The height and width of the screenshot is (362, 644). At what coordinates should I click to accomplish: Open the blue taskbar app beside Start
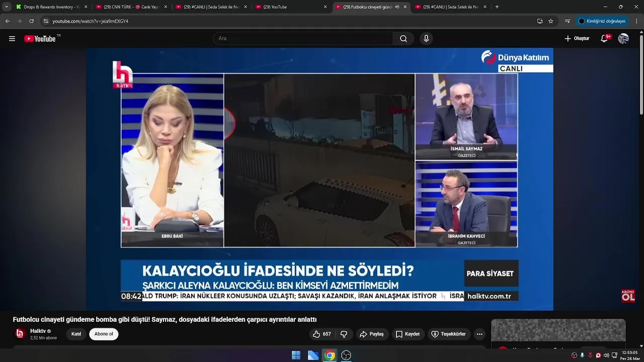pyautogui.click(x=313, y=355)
